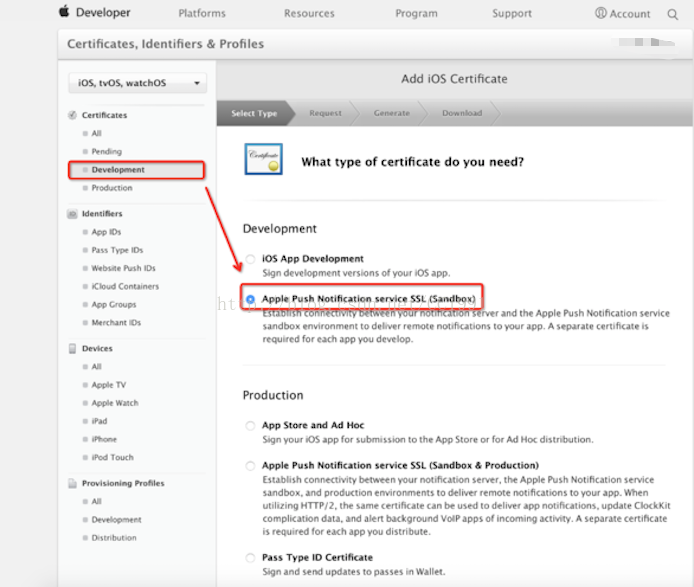The image size is (694, 587).
Task: Open Apple TV devices
Action: [x=109, y=385]
